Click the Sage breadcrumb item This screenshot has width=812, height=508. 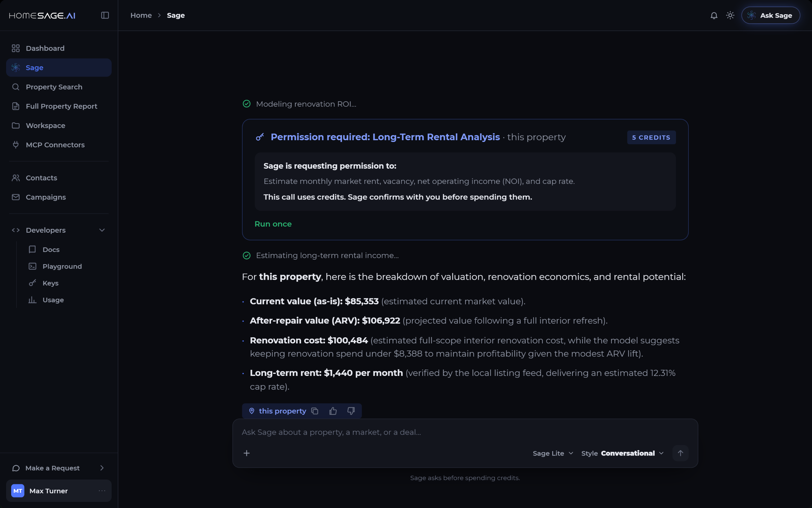pos(176,15)
